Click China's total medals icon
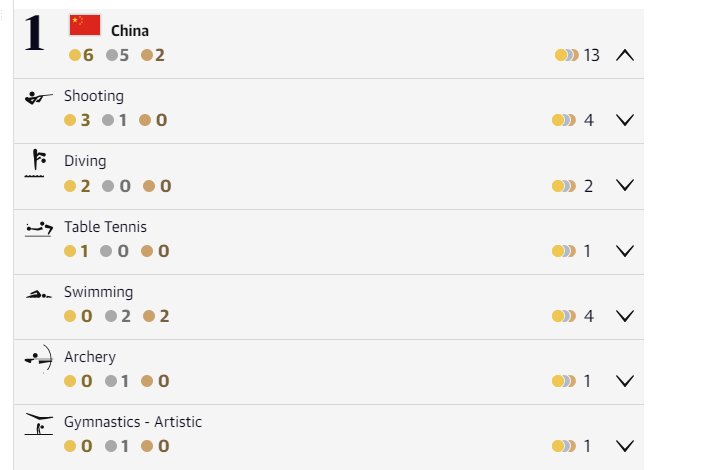 tap(566, 55)
